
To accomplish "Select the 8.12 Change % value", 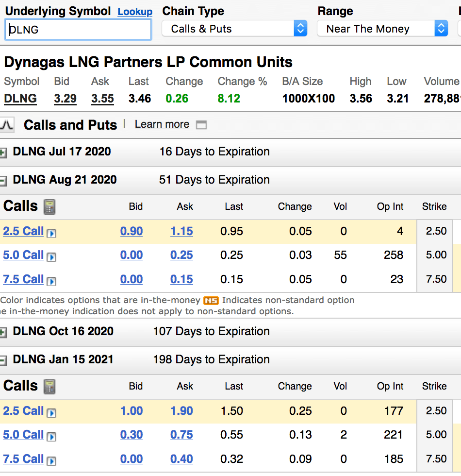I will (229, 99).
